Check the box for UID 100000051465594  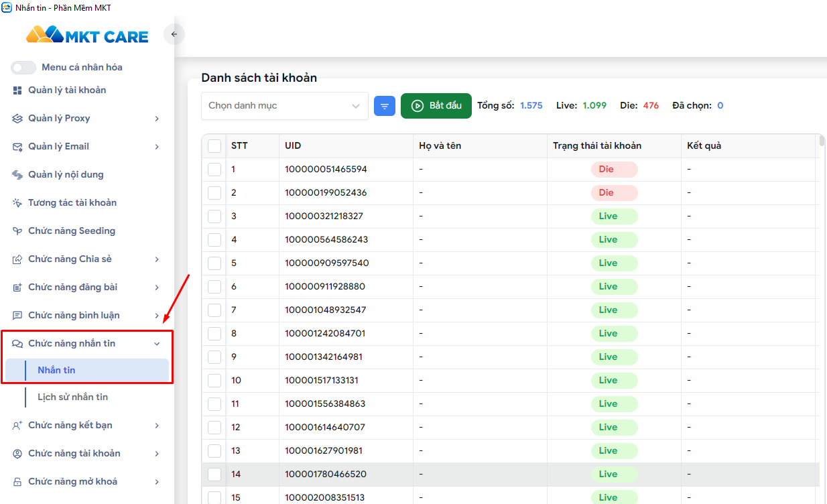(x=214, y=170)
